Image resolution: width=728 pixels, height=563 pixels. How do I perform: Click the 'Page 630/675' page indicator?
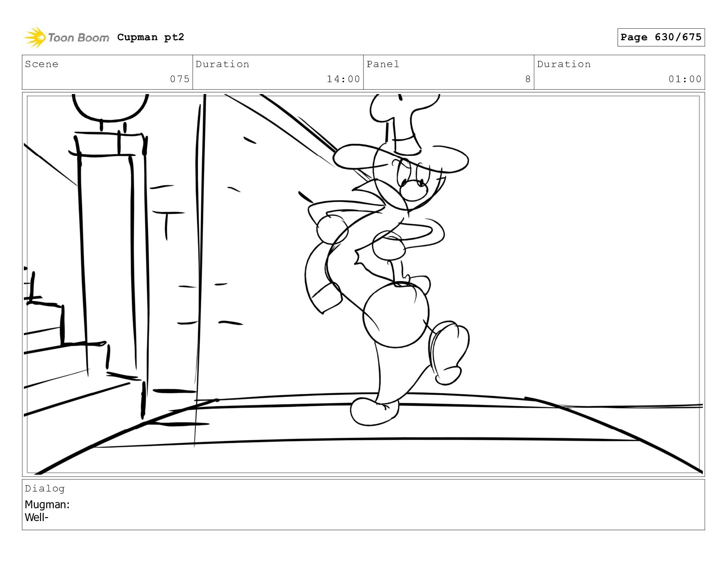point(661,37)
